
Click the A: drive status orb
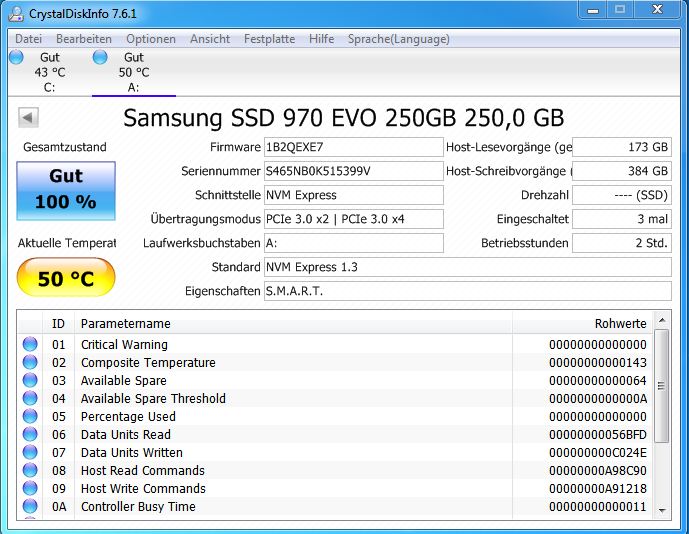click(100, 57)
